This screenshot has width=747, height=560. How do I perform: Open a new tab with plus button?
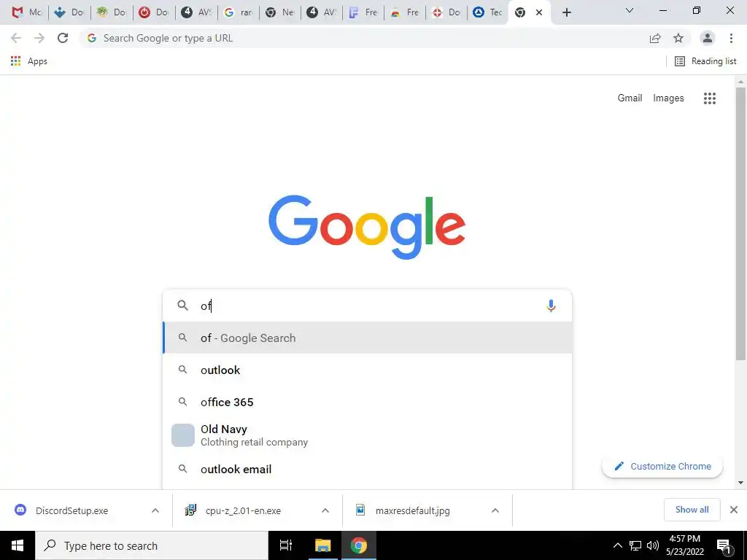pyautogui.click(x=566, y=12)
